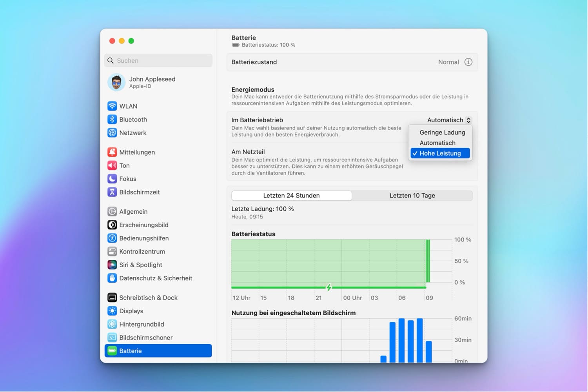Screen dimensions: 588x392
Task: Pick the checked Hohe Leistung option
Action: click(x=440, y=153)
